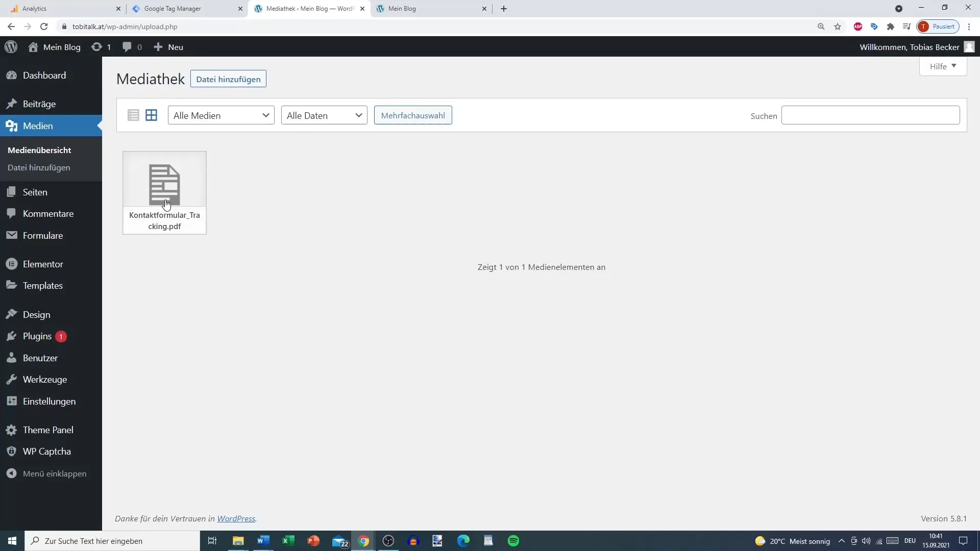Open Elementor page builder
Image resolution: width=980 pixels, height=551 pixels.
tap(43, 263)
